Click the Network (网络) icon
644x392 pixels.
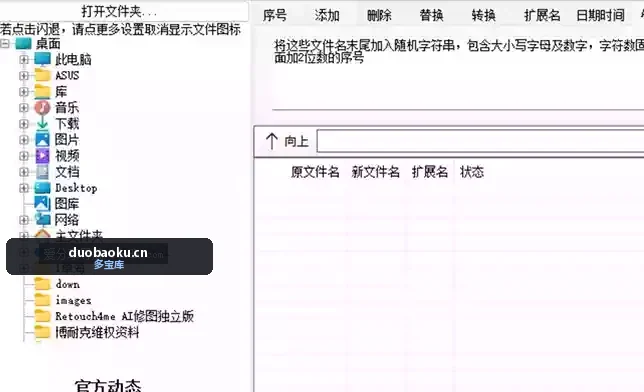click(42, 220)
